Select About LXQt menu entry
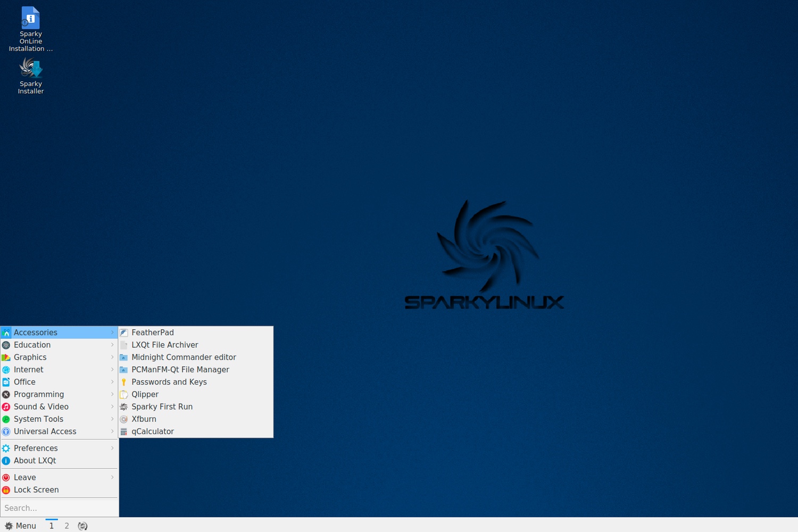The height and width of the screenshot is (532, 798). [x=59, y=461]
